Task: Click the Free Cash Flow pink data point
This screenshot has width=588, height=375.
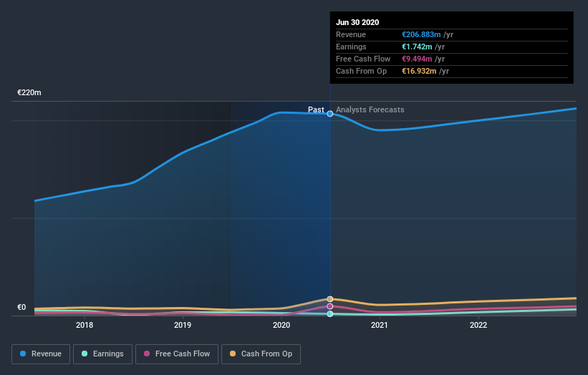Action: click(x=330, y=306)
